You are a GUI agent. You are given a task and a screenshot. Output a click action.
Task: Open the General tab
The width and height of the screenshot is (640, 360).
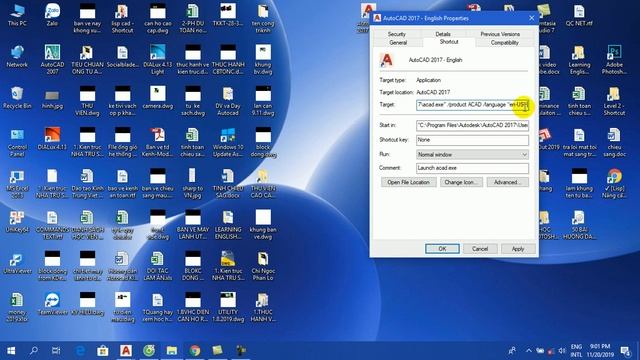pos(398,42)
